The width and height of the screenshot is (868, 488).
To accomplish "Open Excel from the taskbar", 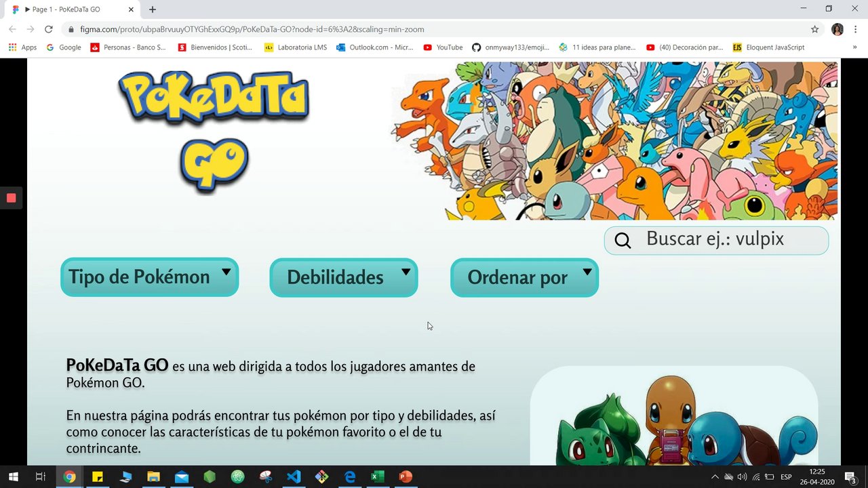I will [378, 477].
